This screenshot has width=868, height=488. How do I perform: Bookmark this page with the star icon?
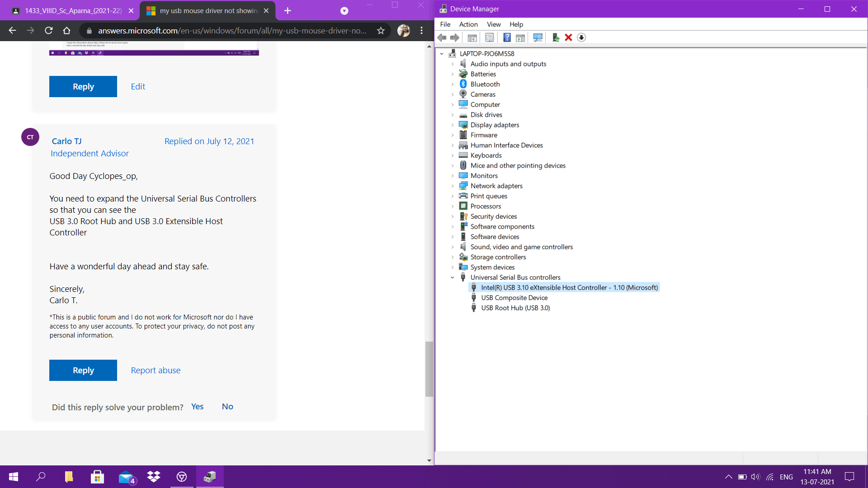[381, 31]
